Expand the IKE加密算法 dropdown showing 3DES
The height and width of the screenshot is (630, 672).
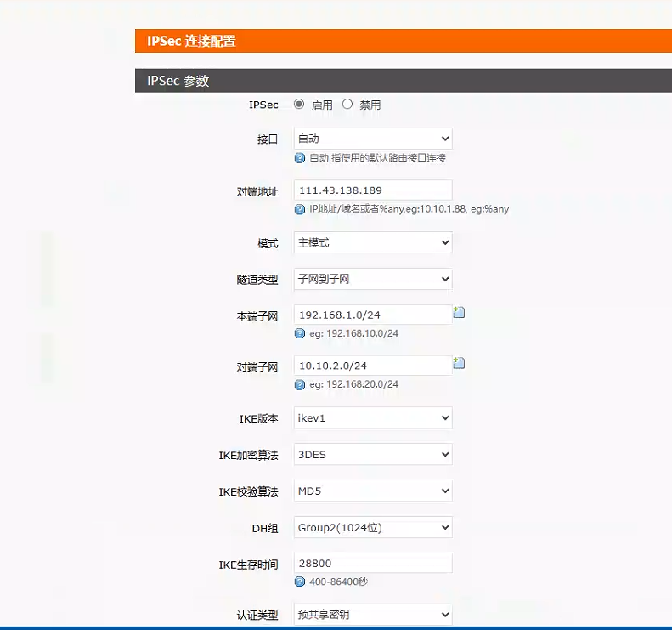[372, 455]
